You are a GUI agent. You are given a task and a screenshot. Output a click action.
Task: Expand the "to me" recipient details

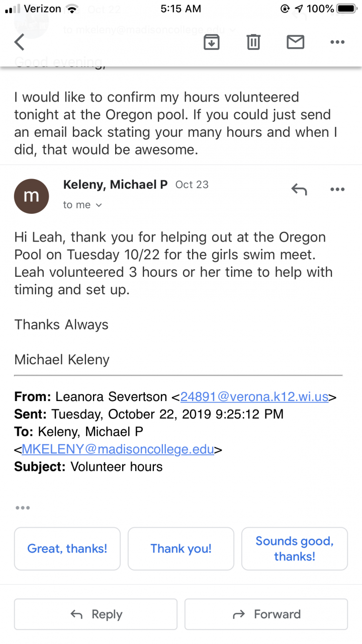pyautogui.click(x=82, y=205)
